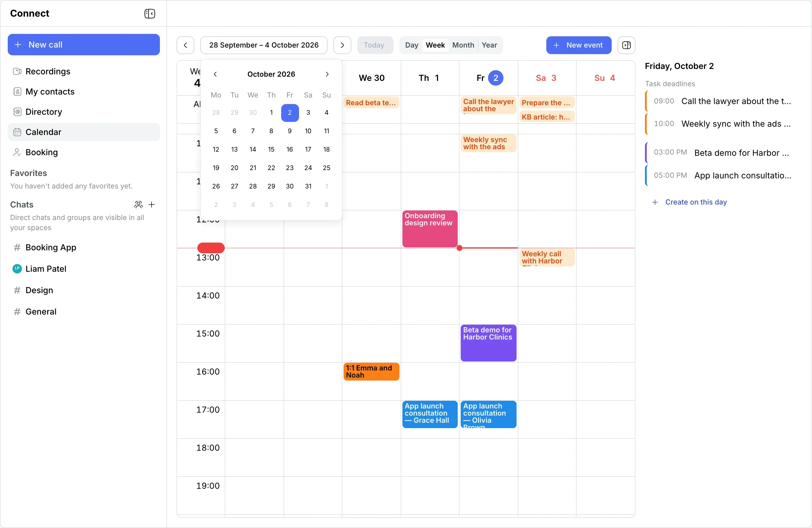The width and height of the screenshot is (812, 528).
Task: Open the Booking App chat
Action: (84, 247)
